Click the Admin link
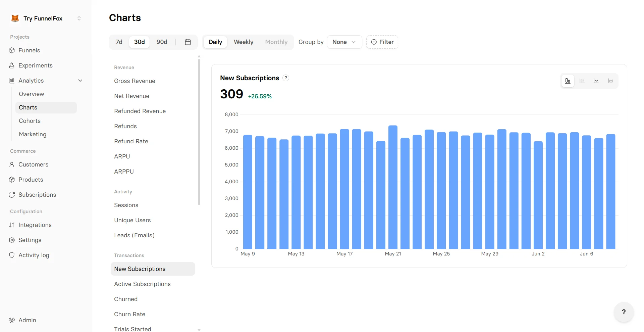This screenshot has height=332, width=644. [27, 320]
